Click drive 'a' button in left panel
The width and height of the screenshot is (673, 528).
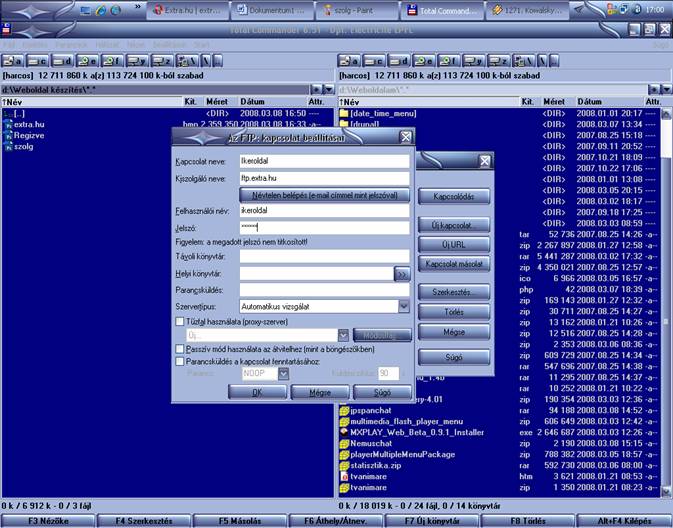11,61
